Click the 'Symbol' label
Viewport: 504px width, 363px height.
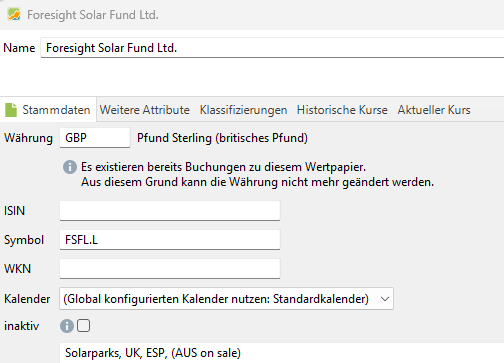(24, 240)
